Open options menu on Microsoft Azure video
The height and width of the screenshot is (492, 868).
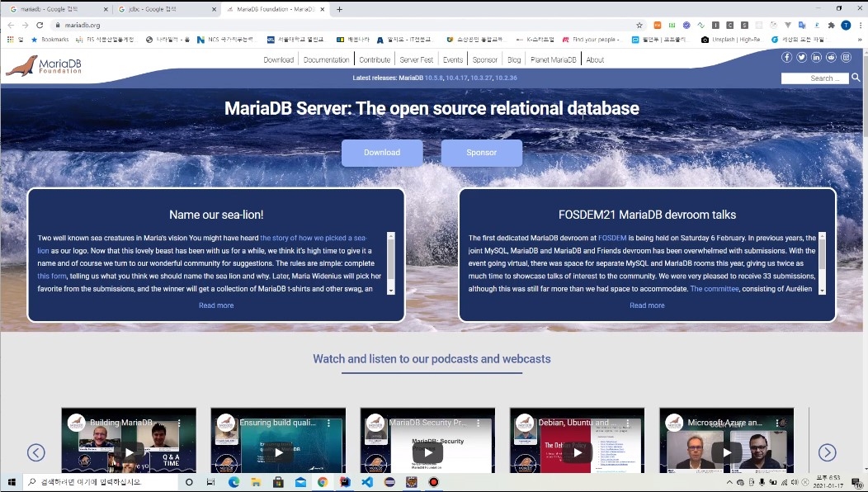[777, 423]
